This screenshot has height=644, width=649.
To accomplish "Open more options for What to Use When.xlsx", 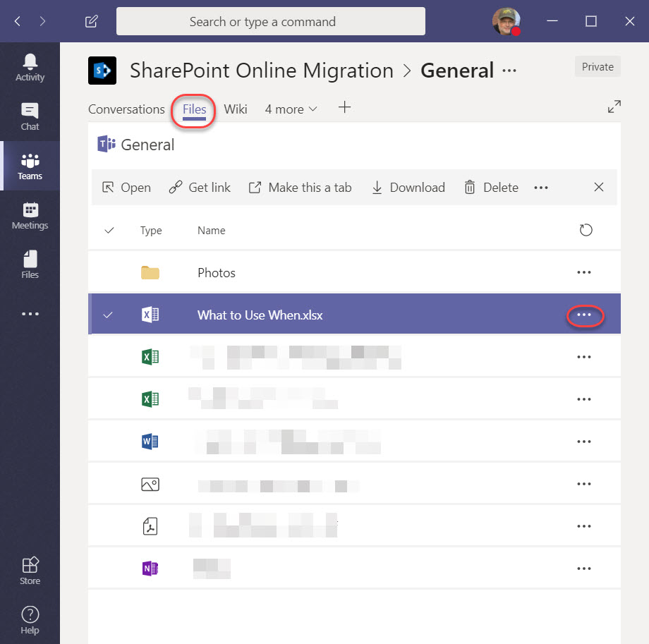I will tap(584, 315).
